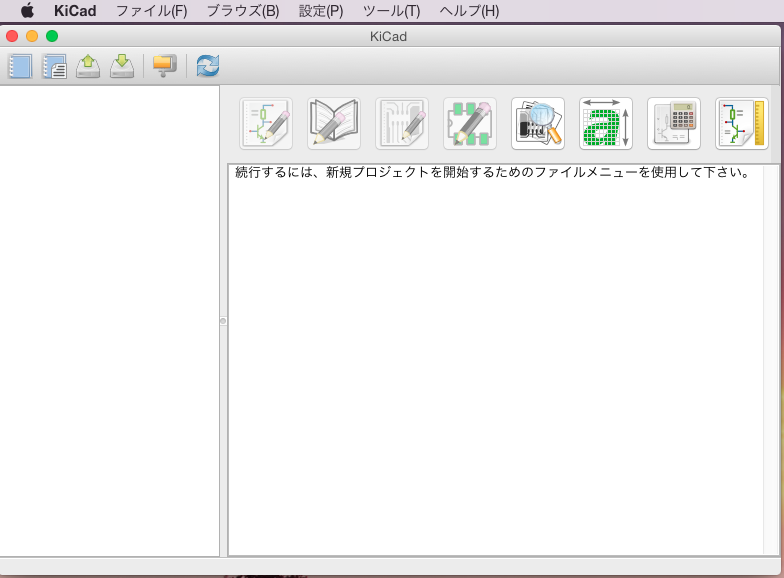Launch Pcbnew board layout editor icon

point(402,124)
